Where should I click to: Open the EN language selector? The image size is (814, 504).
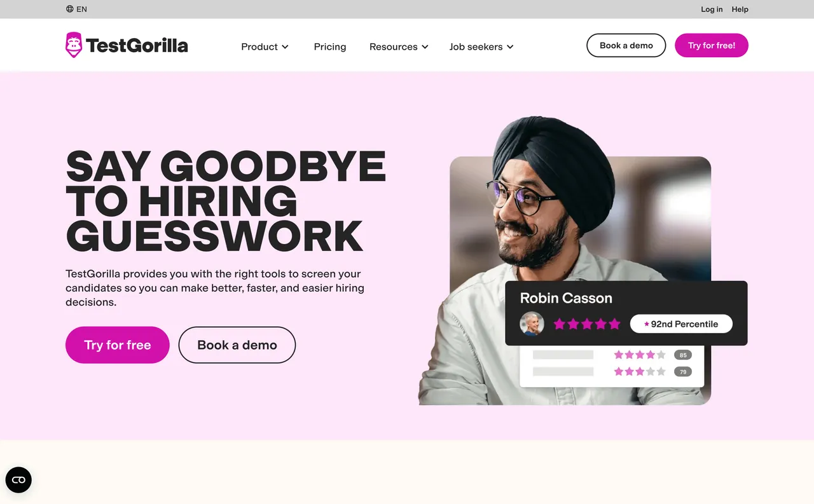tap(77, 9)
